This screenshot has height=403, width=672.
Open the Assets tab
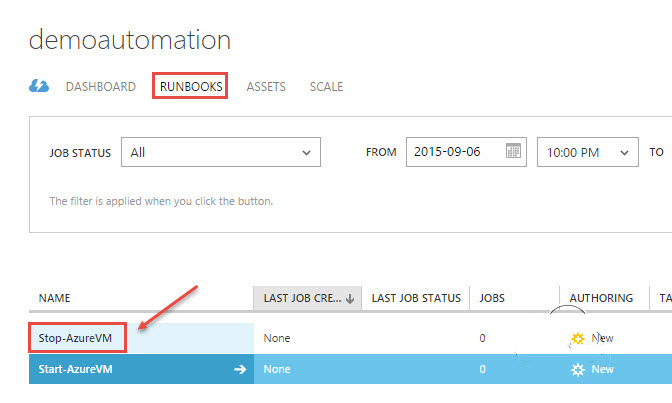point(266,87)
